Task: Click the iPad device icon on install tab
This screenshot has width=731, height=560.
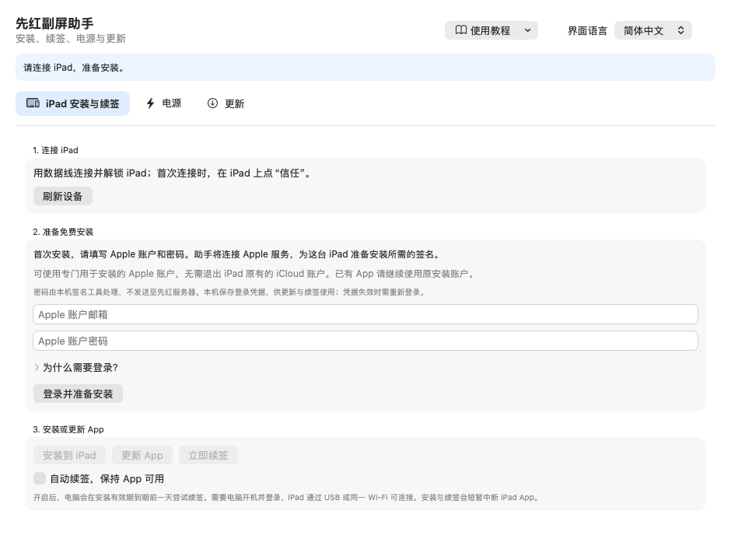Action: (33, 103)
